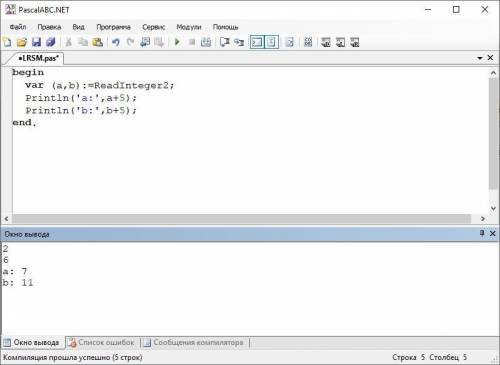The height and width of the screenshot is (365, 500).
Task: Click the grid-like toolbar icon
Action: coord(308,42)
